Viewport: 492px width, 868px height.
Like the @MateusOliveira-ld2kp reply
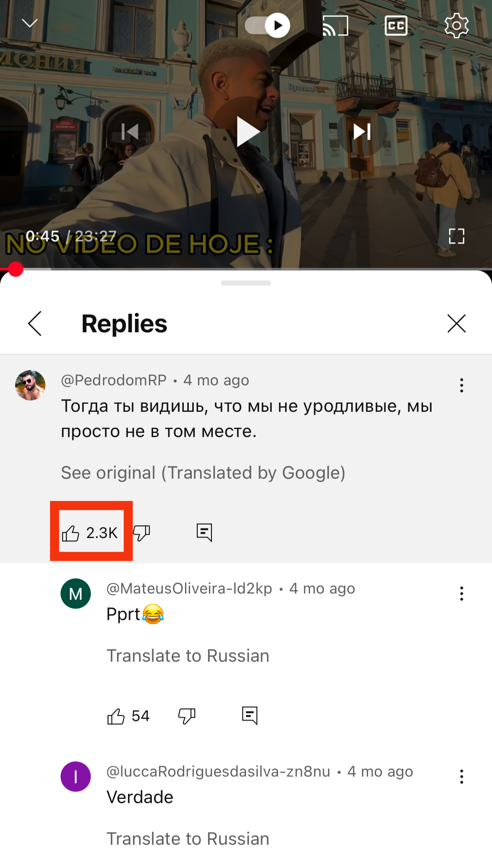[x=128, y=716]
